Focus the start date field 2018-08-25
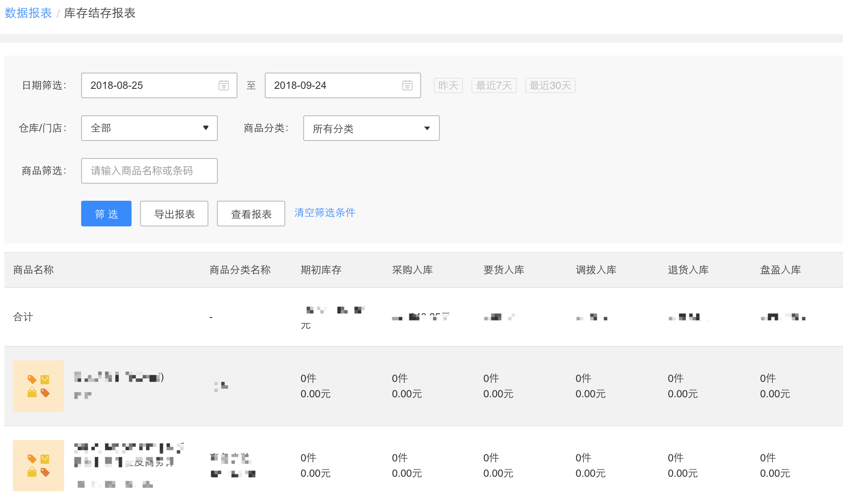 click(159, 85)
